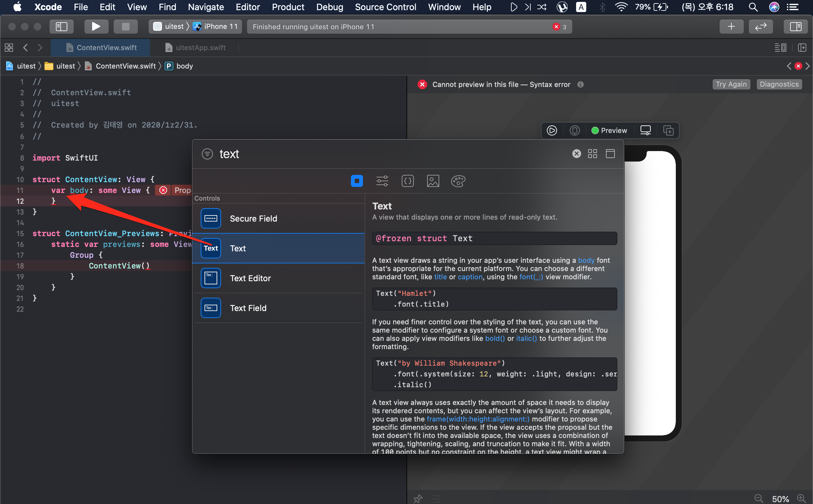Zoom in on the preview canvas
Viewport: 813px width, 504px height.
801,498
